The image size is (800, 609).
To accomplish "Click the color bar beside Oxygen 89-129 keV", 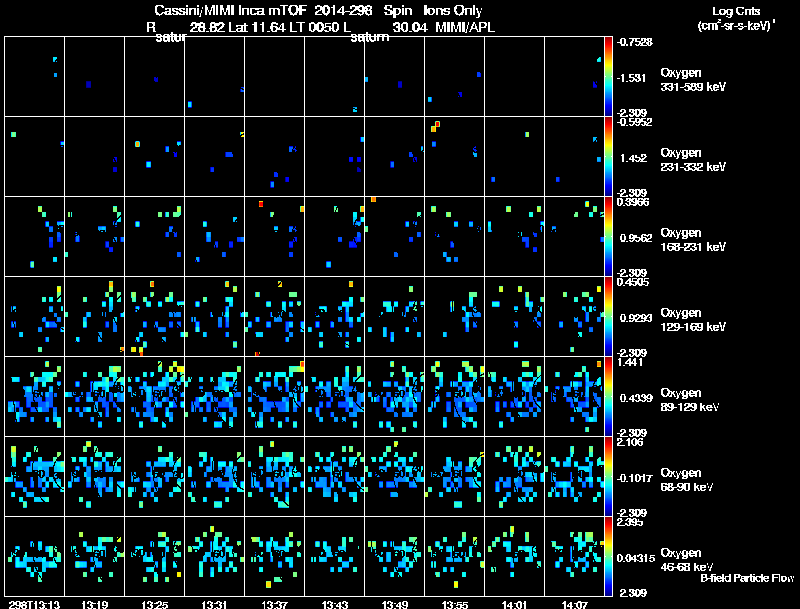I will coord(610,397).
